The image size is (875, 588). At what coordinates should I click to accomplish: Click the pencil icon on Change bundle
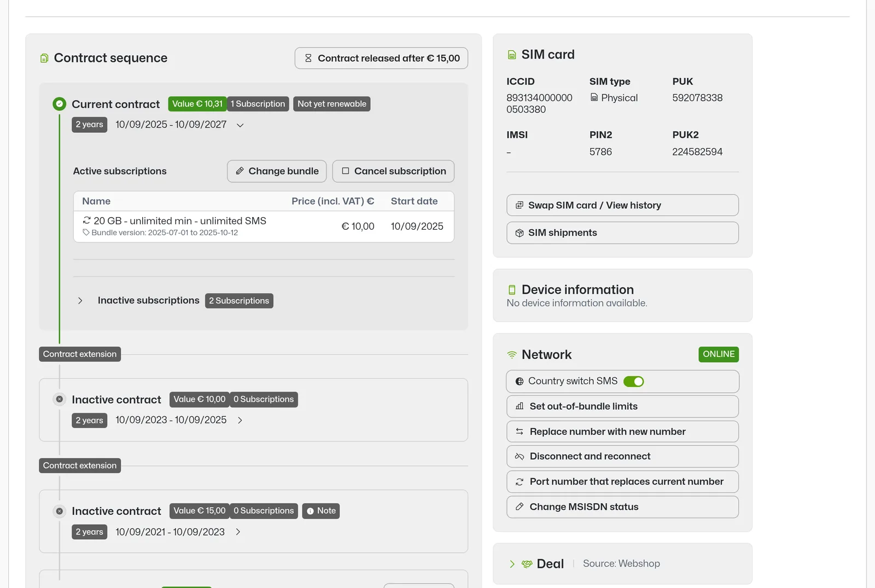240,171
